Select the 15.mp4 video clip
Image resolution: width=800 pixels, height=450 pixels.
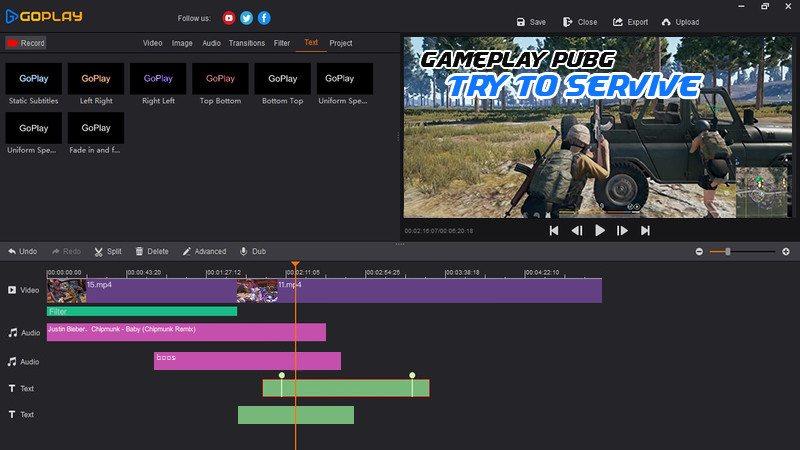141,290
